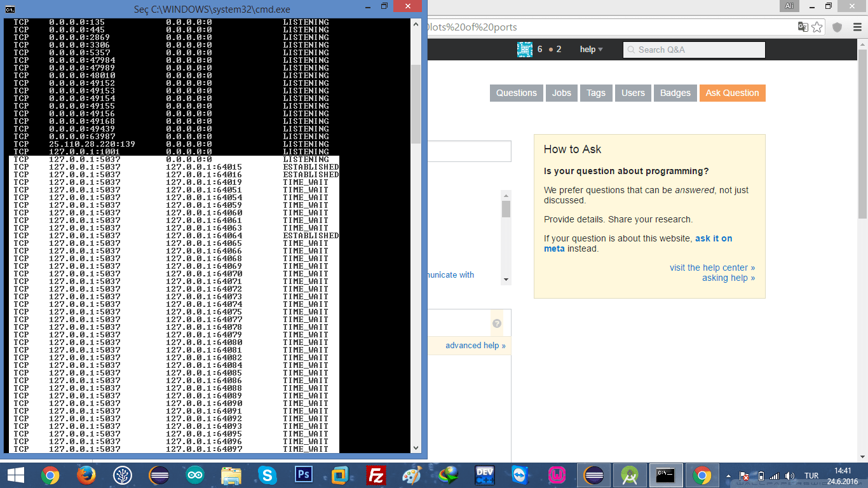868x488 pixels.
Task: Click the Search Q&A field
Action: pyautogui.click(x=694, y=50)
